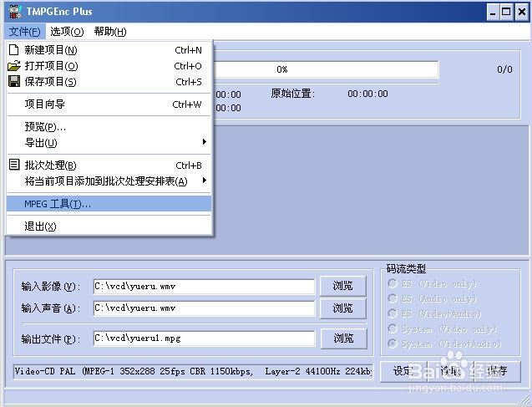Viewport: 532px width, 407px height.
Task: Choose 新建项目(N) from the file menu
Action: [109, 50]
